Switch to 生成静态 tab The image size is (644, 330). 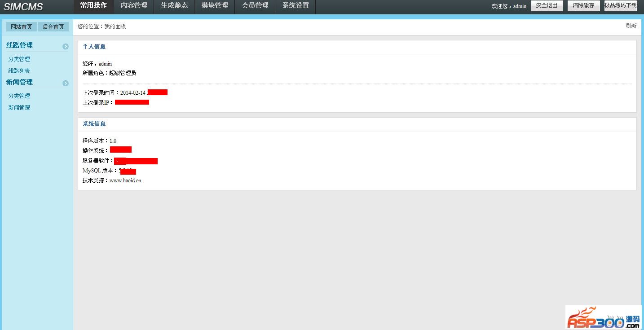pyautogui.click(x=174, y=6)
